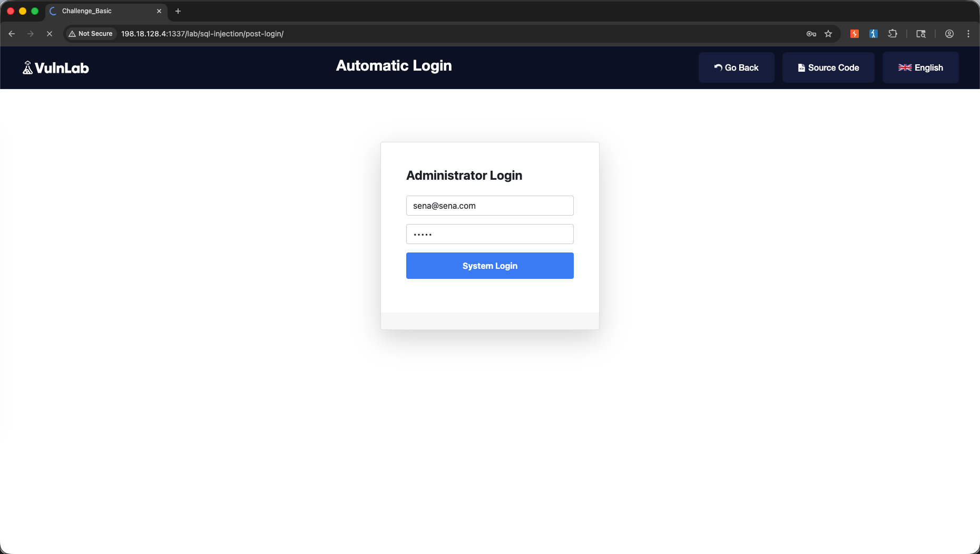Click the browser back arrow
Image resolution: width=980 pixels, height=554 pixels.
[x=12, y=34]
